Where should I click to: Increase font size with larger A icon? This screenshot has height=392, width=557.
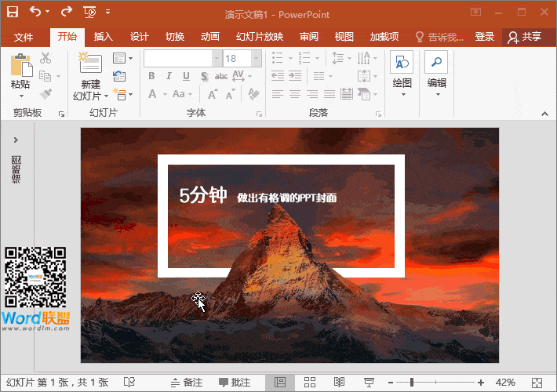point(213,94)
